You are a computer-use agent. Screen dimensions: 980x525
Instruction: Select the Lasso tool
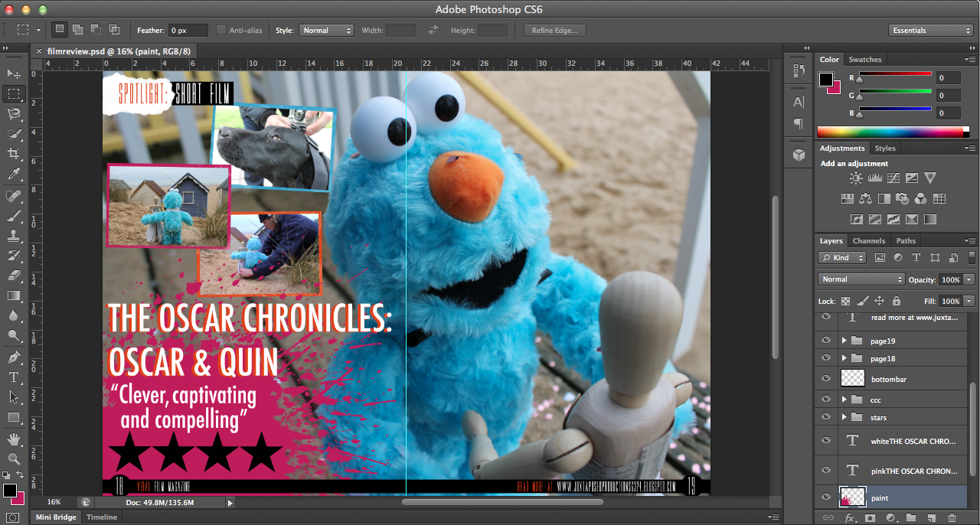click(x=14, y=114)
